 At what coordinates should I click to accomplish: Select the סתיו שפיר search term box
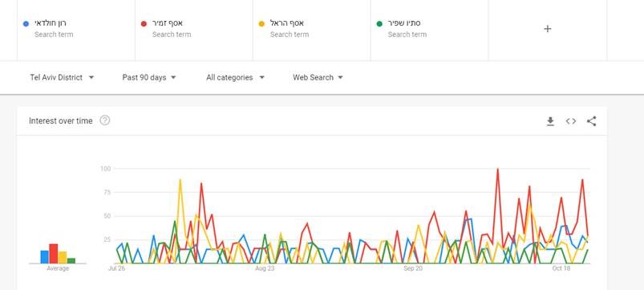pos(430,29)
